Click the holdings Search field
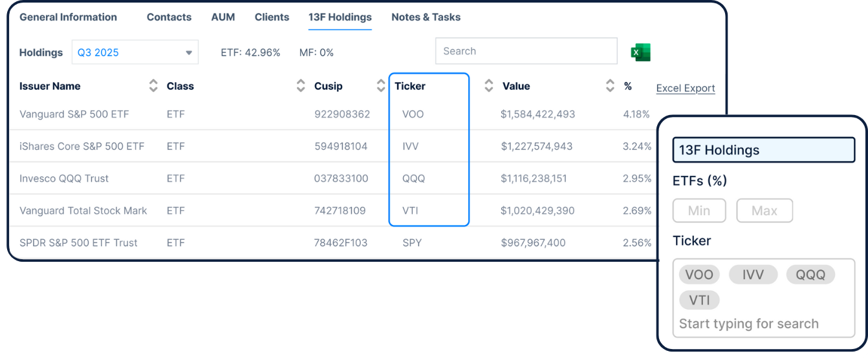Viewport: 868px width, 360px height. pos(526,51)
